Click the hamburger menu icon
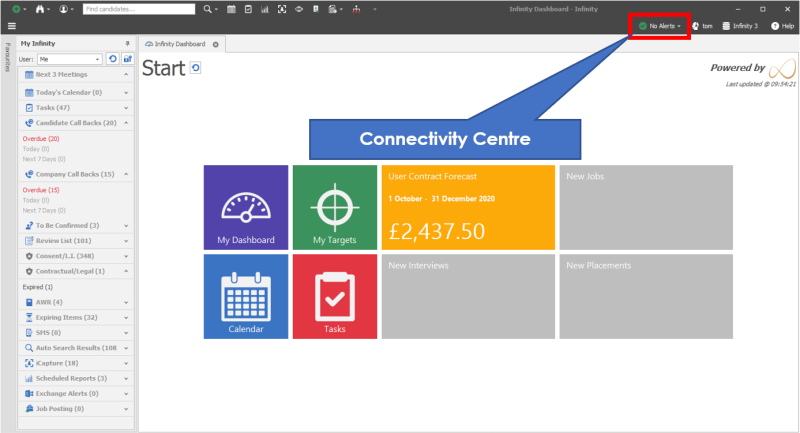Image resolution: width=800 pixels, height=433 pixels. pos(11,25)
